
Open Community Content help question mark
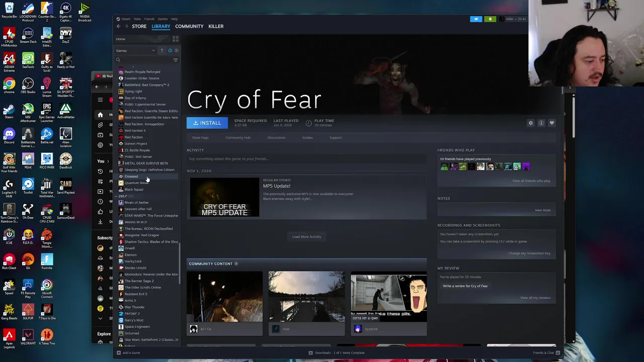tap(236, 263)
